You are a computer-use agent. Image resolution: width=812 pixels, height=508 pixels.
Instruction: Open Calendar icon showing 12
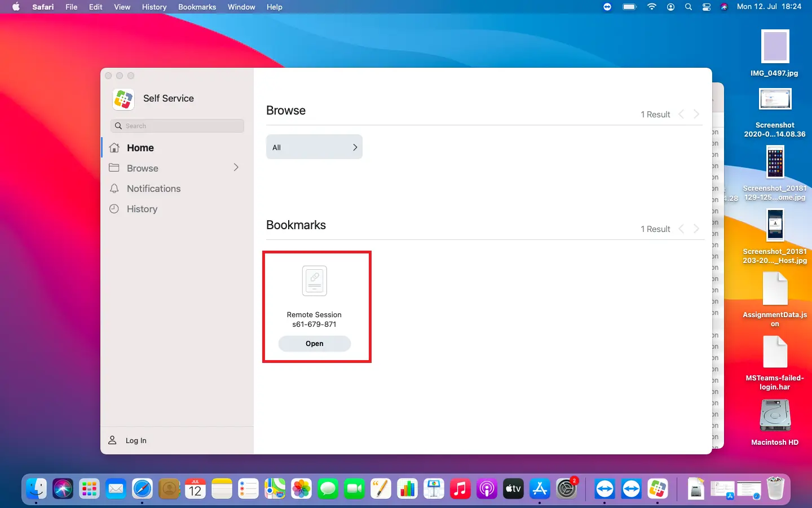195,488
